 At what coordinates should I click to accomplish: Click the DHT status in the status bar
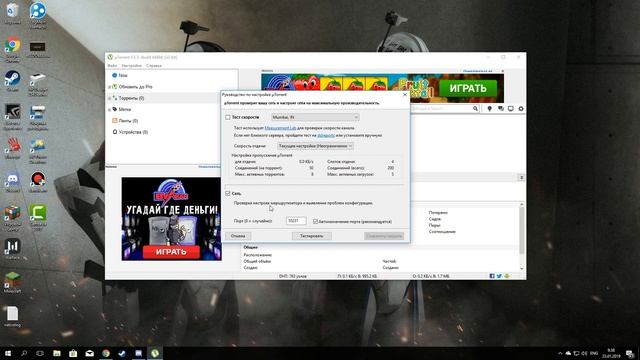pyautogui.click(x=293, y=276)
